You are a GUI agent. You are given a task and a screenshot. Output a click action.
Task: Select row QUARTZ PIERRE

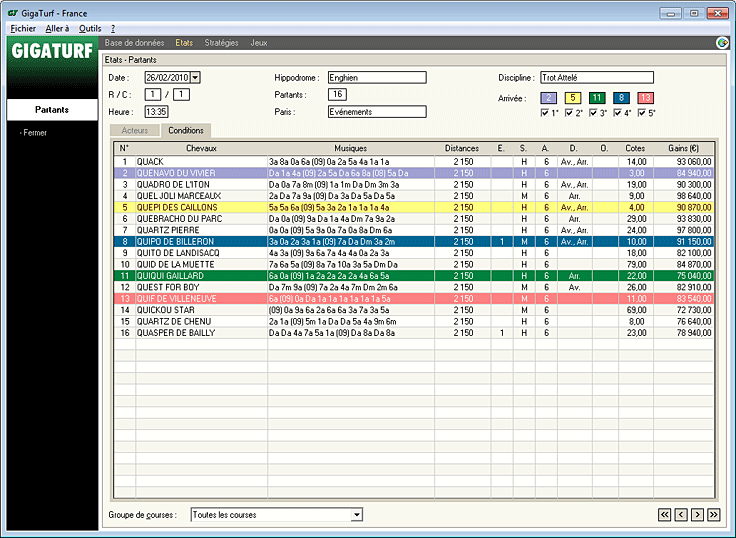click(414, 230)
